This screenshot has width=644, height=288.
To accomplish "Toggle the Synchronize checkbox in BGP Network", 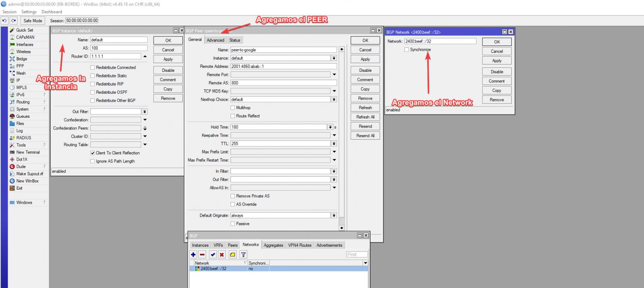I will tap(407, 50).
